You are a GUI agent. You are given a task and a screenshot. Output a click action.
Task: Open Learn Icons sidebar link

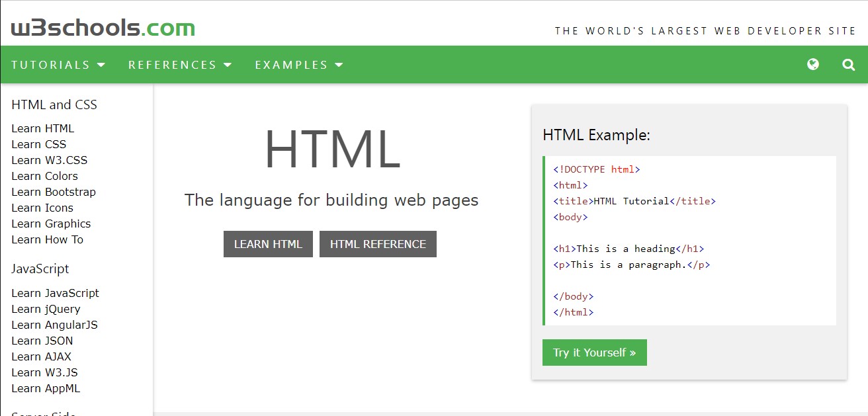pos(42,208)
